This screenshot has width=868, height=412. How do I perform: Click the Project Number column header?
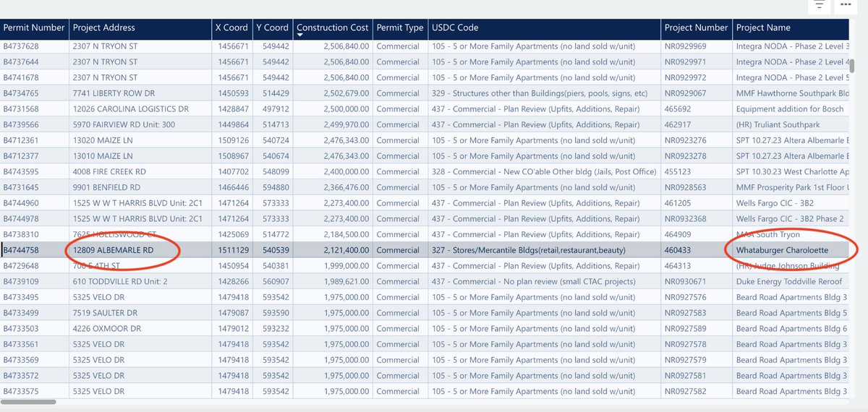(x=696, y=27)
